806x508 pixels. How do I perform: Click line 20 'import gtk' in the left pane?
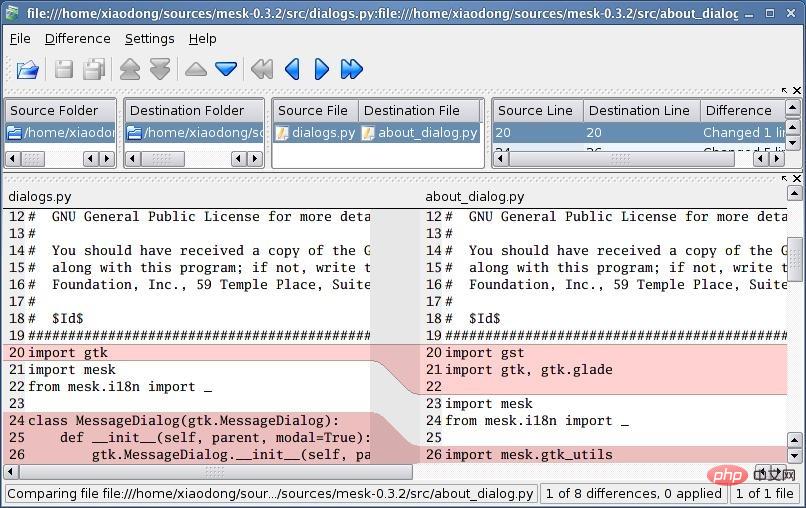tap(187, 353)
